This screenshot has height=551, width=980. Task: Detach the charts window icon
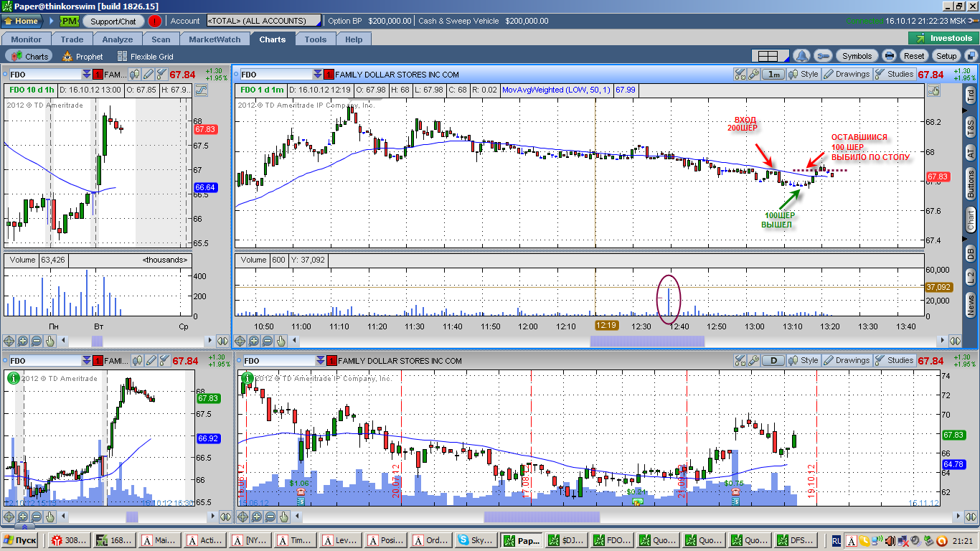tap(971, 56)
